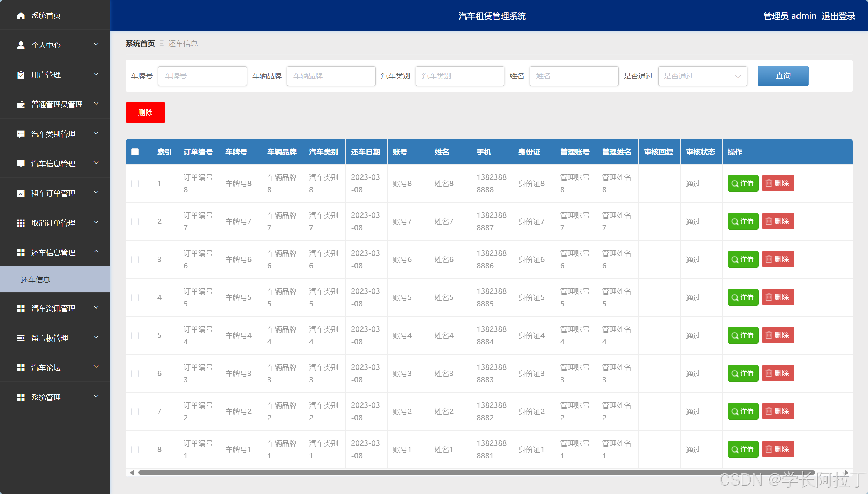Image resolution: width=868 pixels, height=494 pixels.
Task: Expand the 汽车资讯管理 menu chevron
Action: (x=96, y=307)
